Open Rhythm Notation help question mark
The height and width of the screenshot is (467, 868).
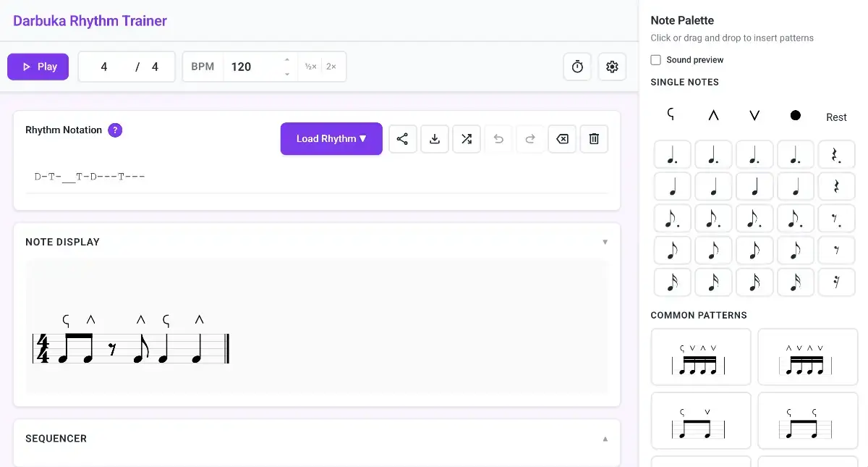click(115, 130)
